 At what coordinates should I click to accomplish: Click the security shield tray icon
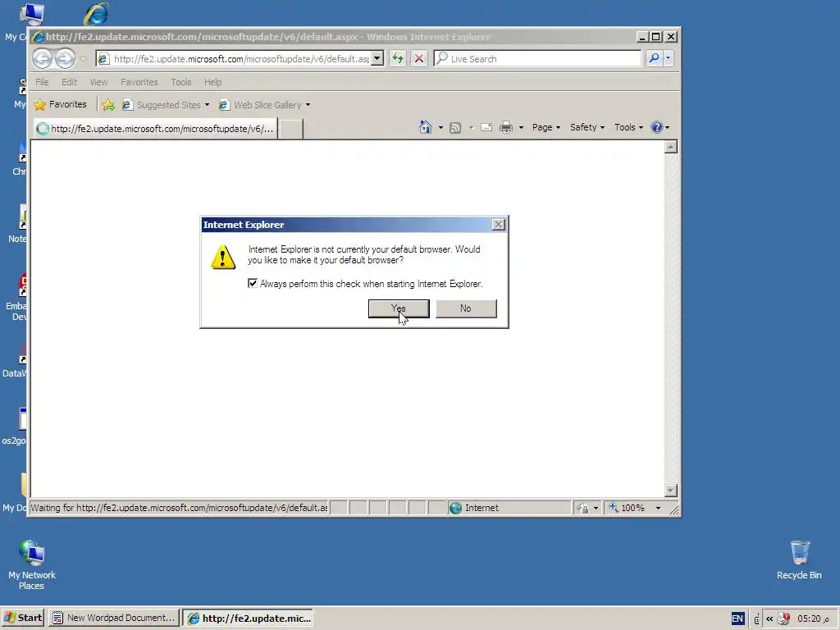click(783, 619)
